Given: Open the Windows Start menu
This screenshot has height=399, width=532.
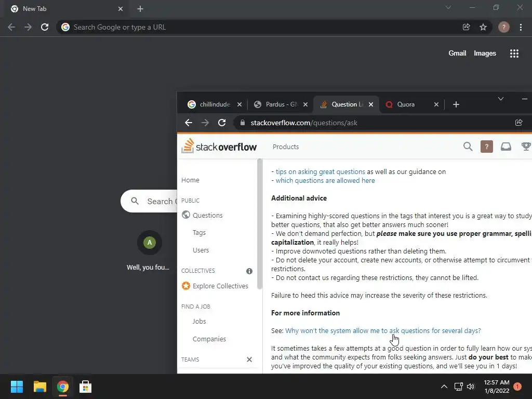Looking at the screenshot, I should [x=17, y=387].
